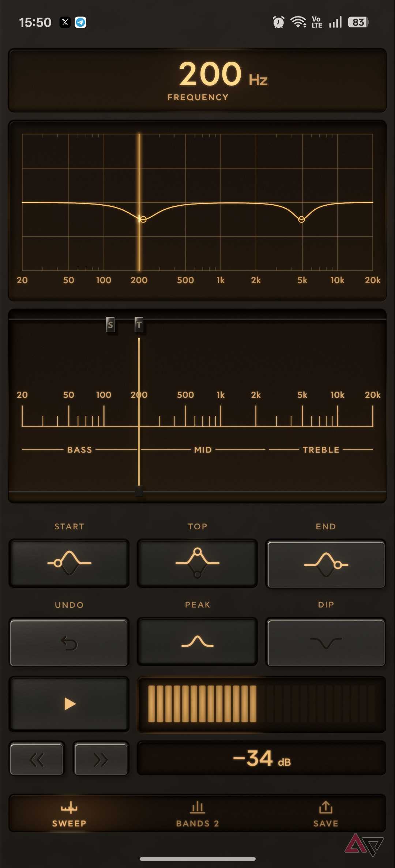Tap the 200 Hz frequency display

(197, 80)
